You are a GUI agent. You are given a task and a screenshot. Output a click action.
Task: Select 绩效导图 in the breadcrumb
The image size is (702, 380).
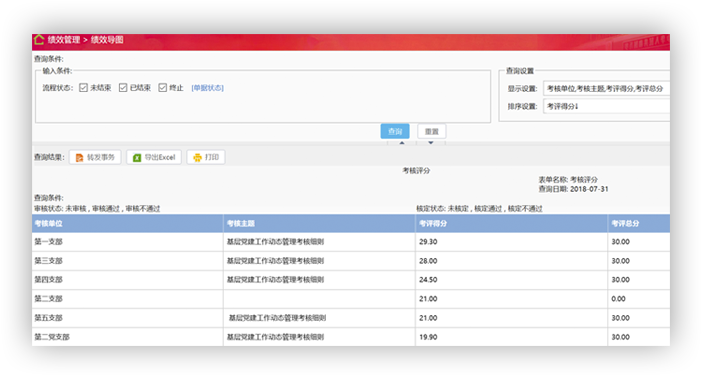coord(107,40)
